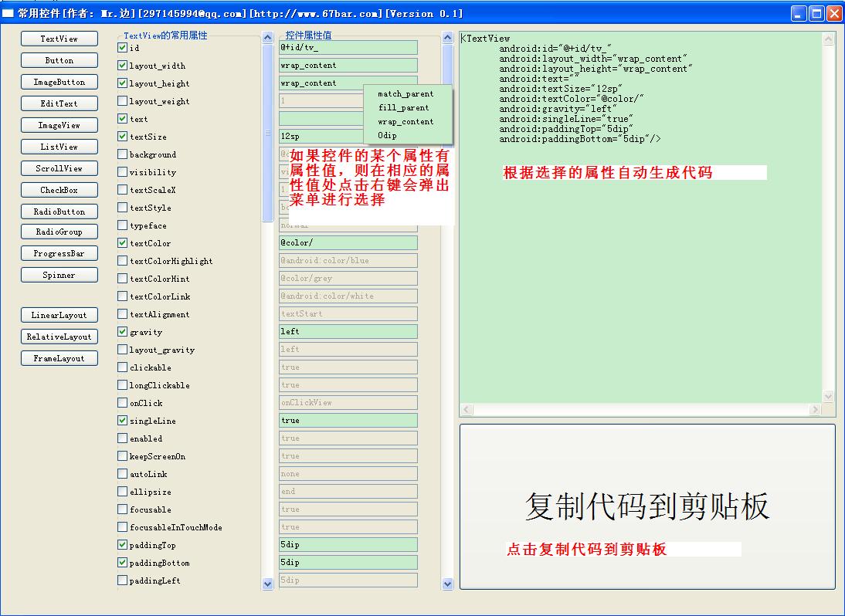The image size is (845, 616).
Task: Toggle the layout_width checkbox
Action: [x=122, y=65]
